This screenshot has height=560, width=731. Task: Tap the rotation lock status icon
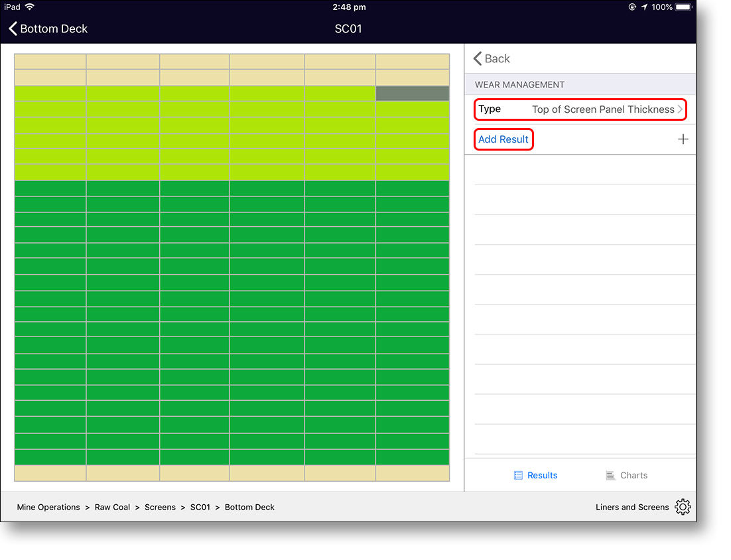click(x=632, y=7)
